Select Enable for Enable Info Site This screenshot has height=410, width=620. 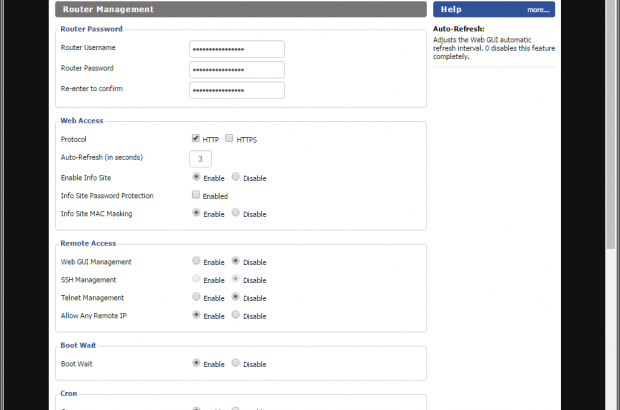(196, 177)
